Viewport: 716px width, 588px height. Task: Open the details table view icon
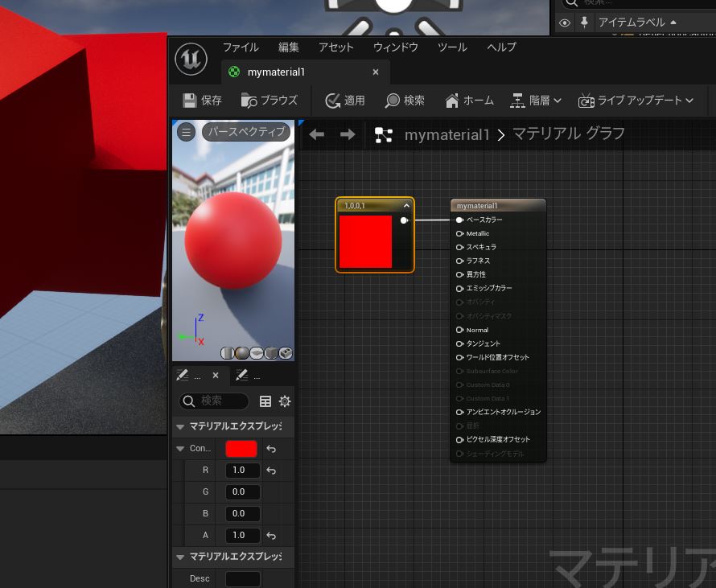point(265,401)
